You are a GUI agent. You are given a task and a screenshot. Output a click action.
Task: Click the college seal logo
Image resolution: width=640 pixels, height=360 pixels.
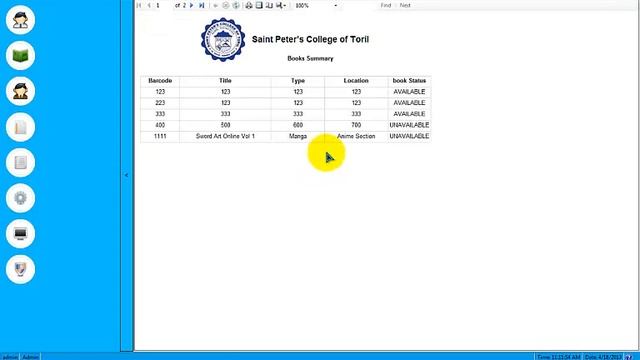pos(223,40)
